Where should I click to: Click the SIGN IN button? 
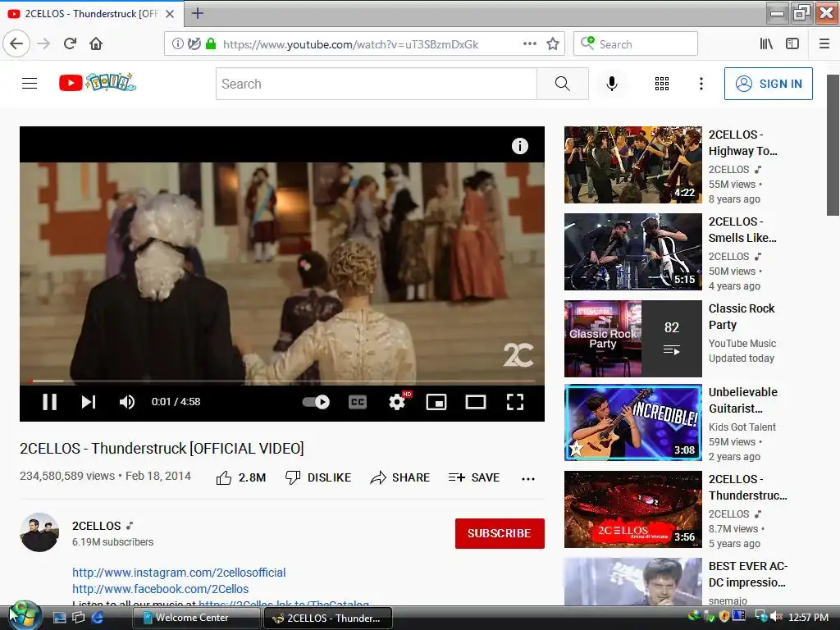[x=768, y=84]
